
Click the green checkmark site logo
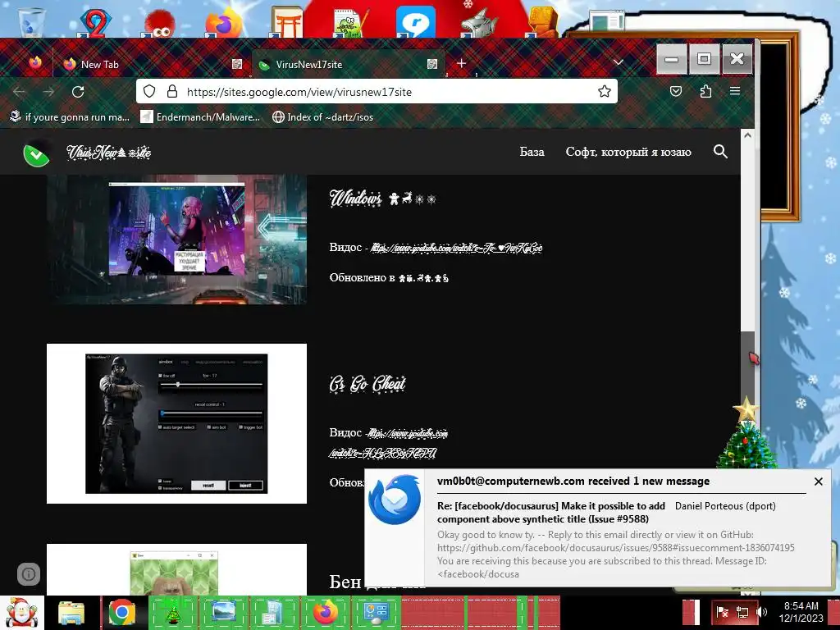37,153
